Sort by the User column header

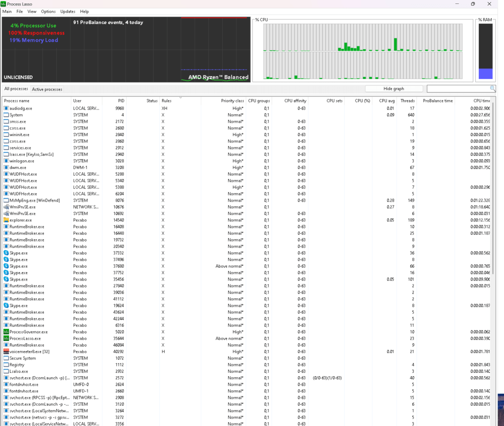click(x=87, y=101)
